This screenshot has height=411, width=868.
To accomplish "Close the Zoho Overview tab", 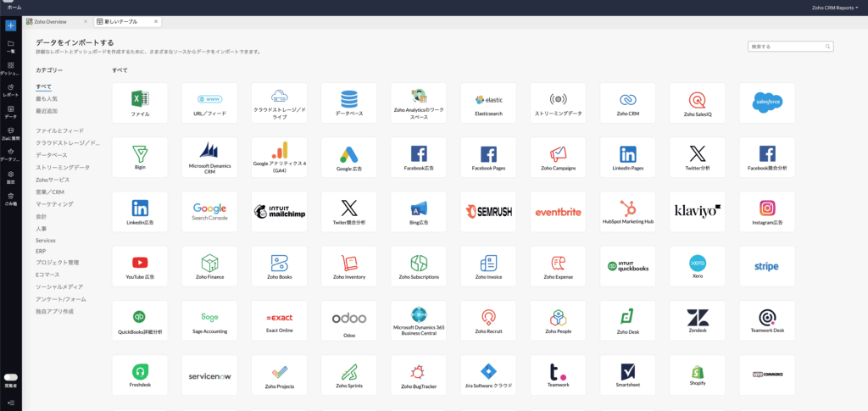I will pyautogui.click(x=86, y=21).
